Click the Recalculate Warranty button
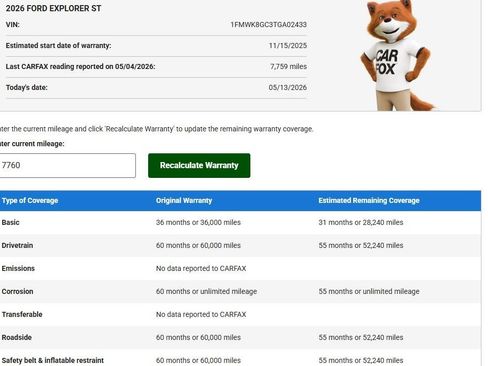Image resolution: width=488 pixels, height=366 pixels. pos(199,165)
